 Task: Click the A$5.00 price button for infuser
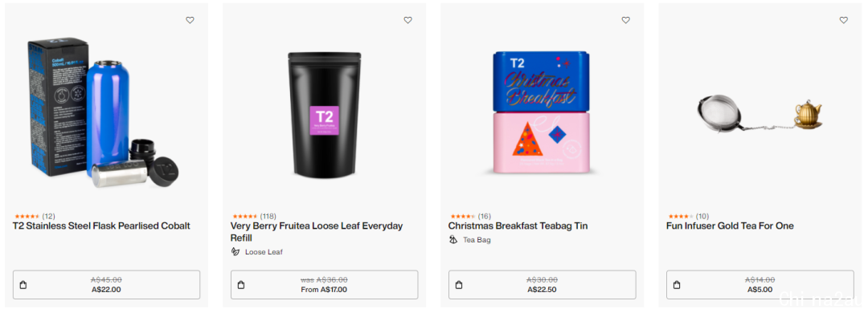click(760, 285)
